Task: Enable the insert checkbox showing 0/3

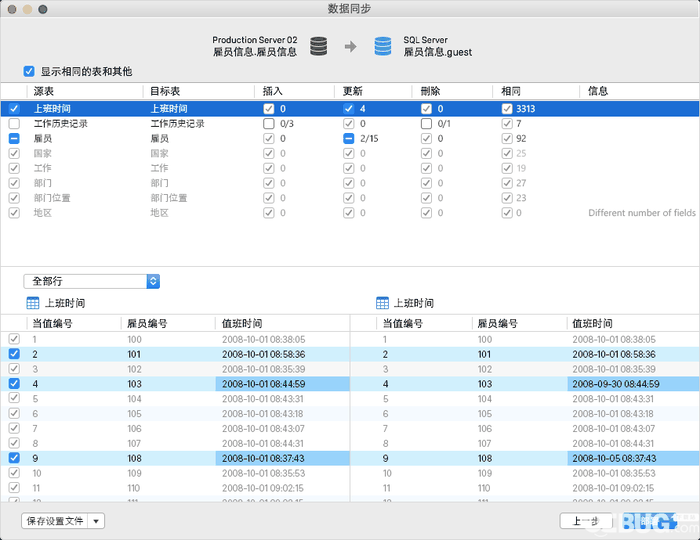Action: [269, 124]
